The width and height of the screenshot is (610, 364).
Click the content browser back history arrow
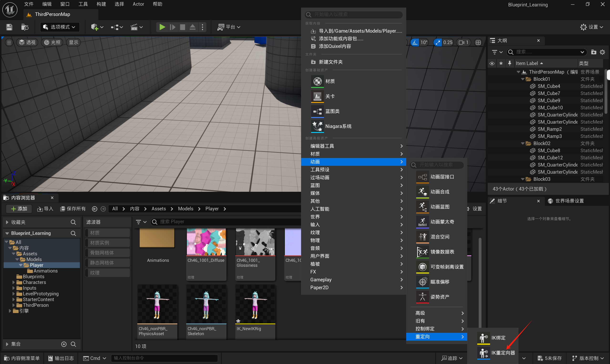click(94, 209)
